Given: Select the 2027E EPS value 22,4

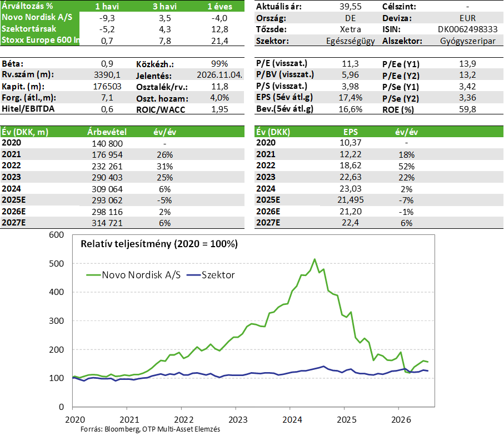Looking at the screenshot, I should pyautogui.click(x=351, y=223).
